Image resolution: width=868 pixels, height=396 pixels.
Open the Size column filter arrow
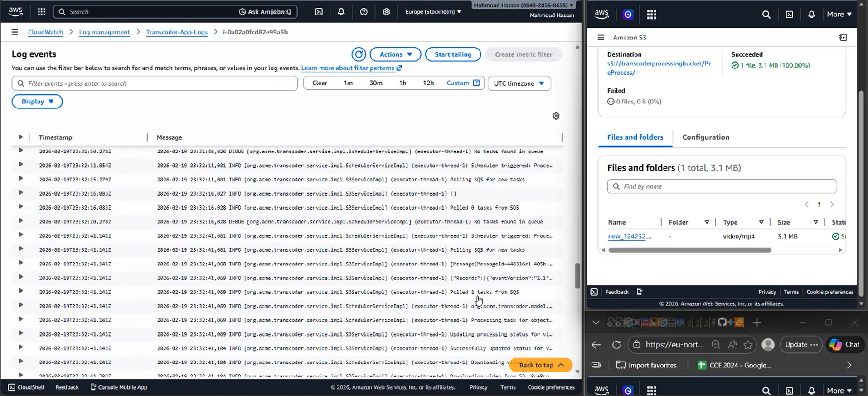pos(815,222)
